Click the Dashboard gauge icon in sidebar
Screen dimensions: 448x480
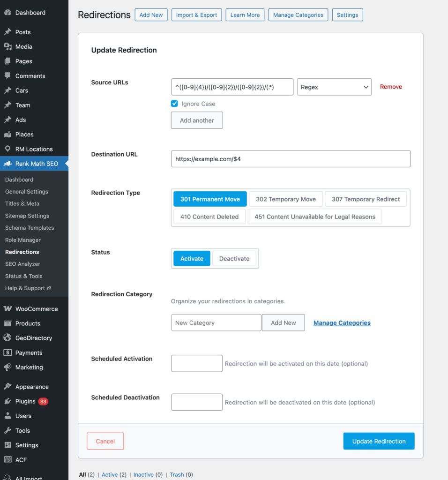(7, 13)
